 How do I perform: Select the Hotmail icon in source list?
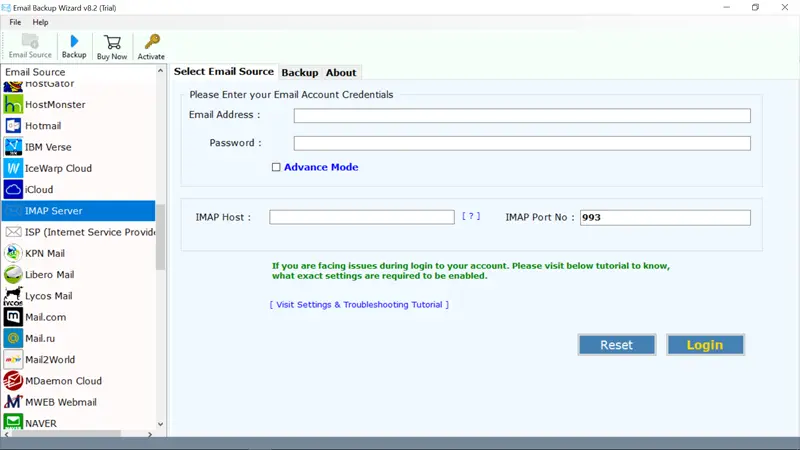[13, 126]
